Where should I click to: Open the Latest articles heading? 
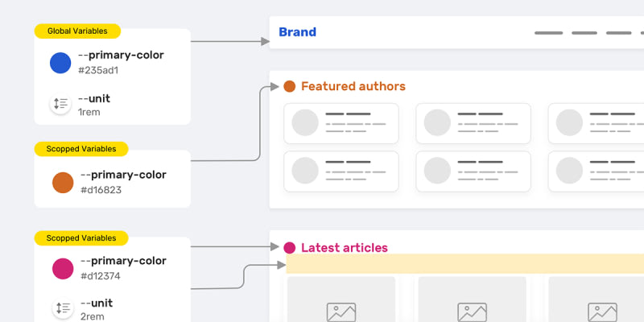(x=344, y=248)
